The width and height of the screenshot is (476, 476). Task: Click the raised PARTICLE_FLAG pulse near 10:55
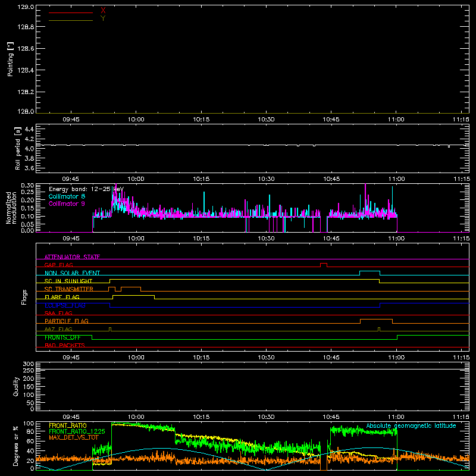[376, 321]
